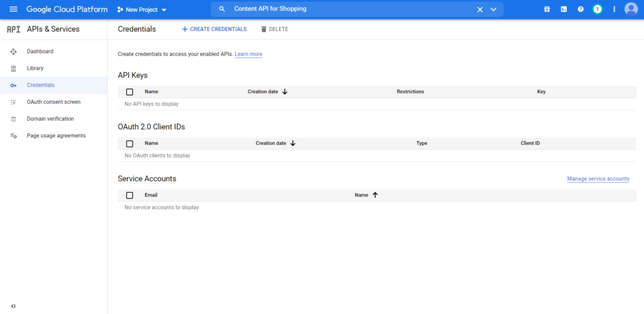The width and height of the screenshot is (644, 314).
Task: Open the user account avatar
Action: pyautogui.click(x=631, y=9)
